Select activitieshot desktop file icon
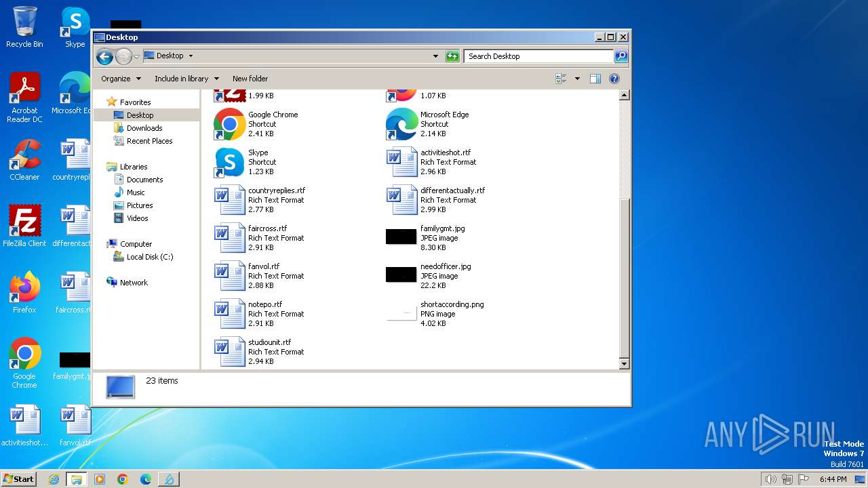Image resolution: width=868 pixels, height=488 pixels. (x=24, y=426)
